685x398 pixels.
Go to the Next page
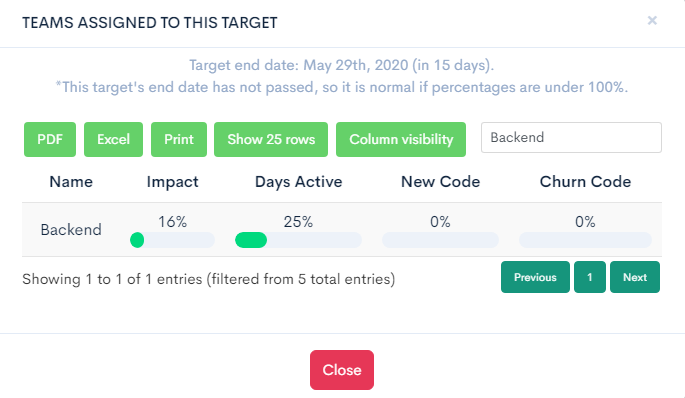635,277
